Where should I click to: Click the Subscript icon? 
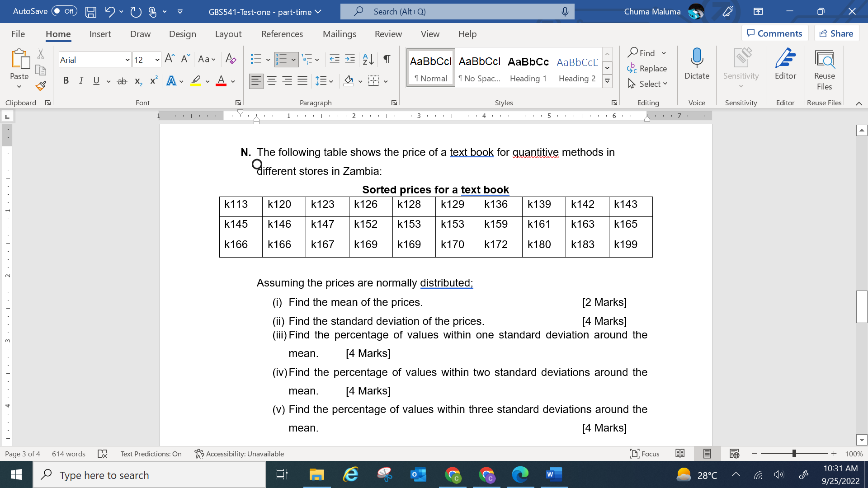click(138, 81)
